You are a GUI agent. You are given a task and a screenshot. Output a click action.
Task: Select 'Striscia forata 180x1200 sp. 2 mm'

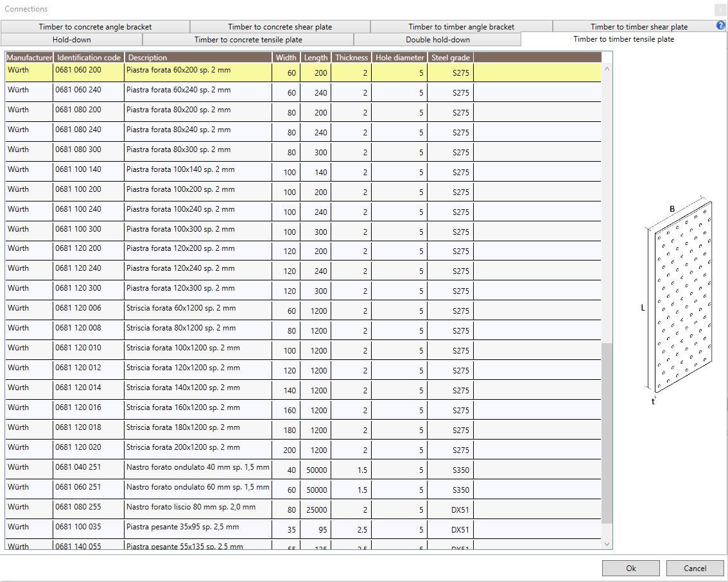[303, 430]
